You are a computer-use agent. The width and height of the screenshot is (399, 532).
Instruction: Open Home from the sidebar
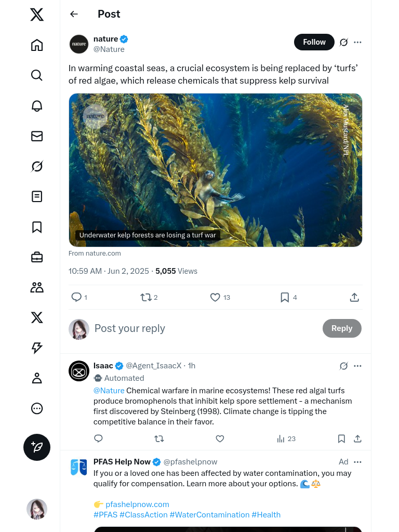tap(37, 45)
